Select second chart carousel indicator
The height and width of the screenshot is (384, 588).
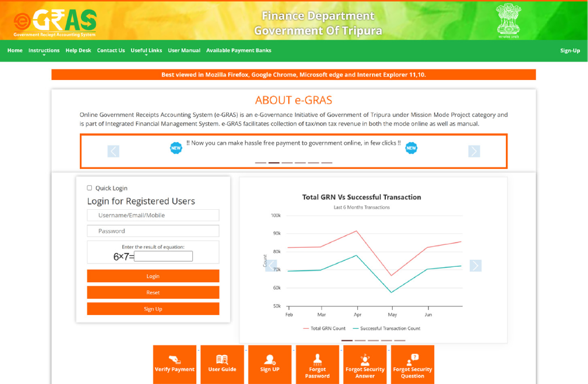click(x=360, y=340)
